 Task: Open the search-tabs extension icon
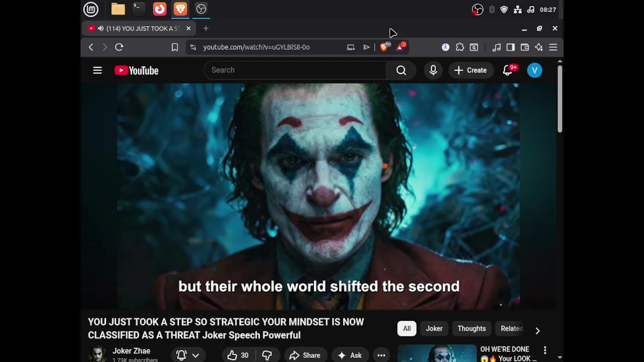pyautogui.click(x=474, y=47)
